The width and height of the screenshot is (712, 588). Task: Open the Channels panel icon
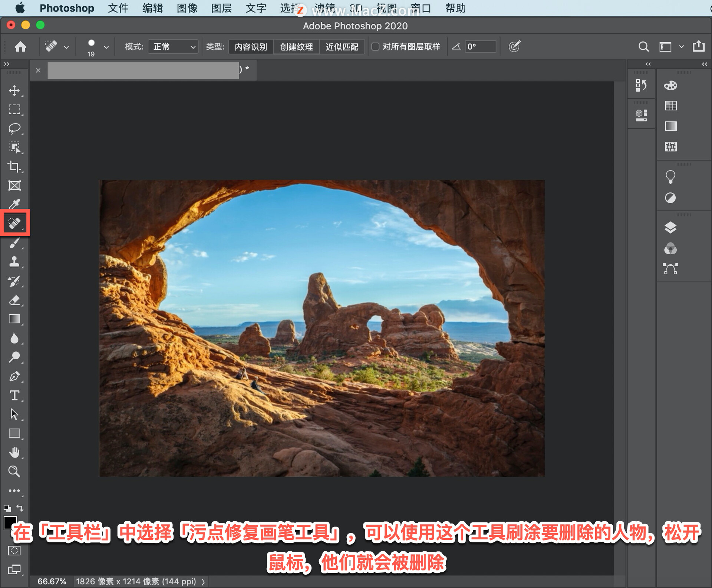click(x=670, y=248)
